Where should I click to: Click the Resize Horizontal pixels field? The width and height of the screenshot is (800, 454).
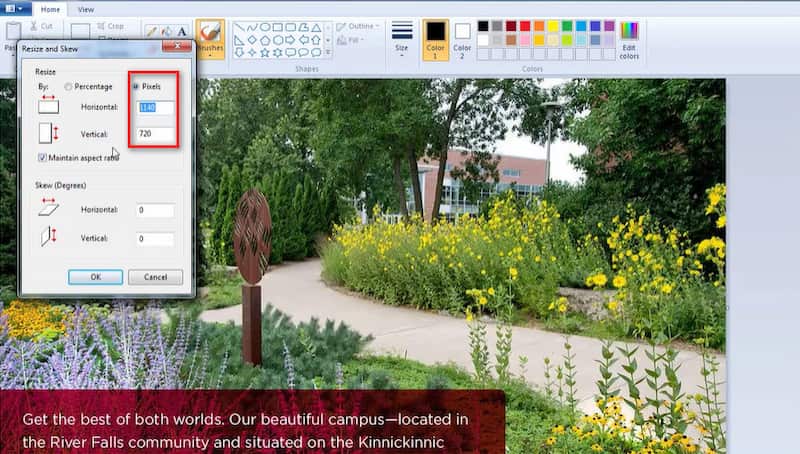[155, 107]
